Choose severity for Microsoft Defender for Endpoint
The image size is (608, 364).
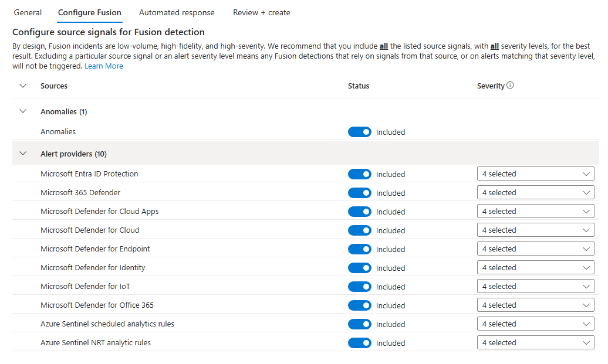coord(535,249)
